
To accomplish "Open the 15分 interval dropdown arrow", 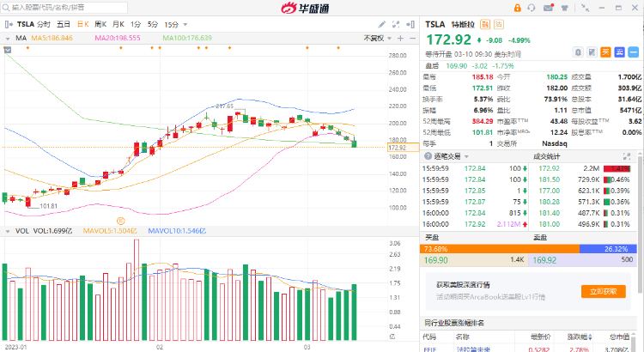I will point(185,25).
